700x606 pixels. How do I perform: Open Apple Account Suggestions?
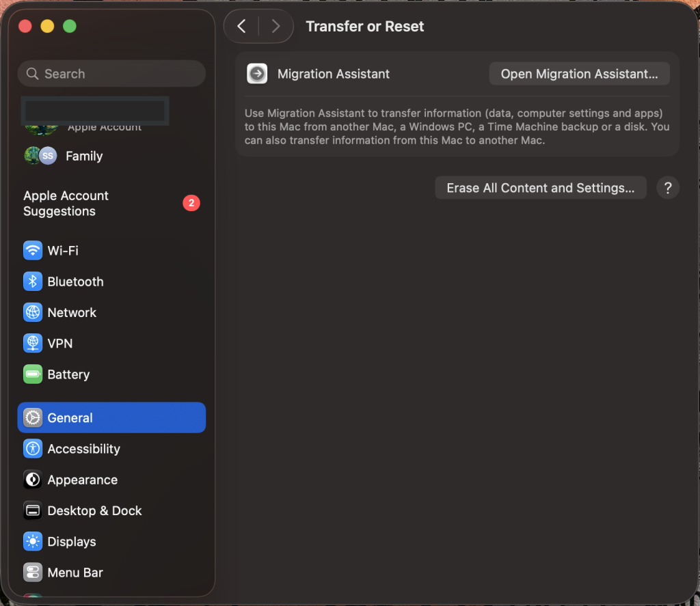click(x=111, y=204)
